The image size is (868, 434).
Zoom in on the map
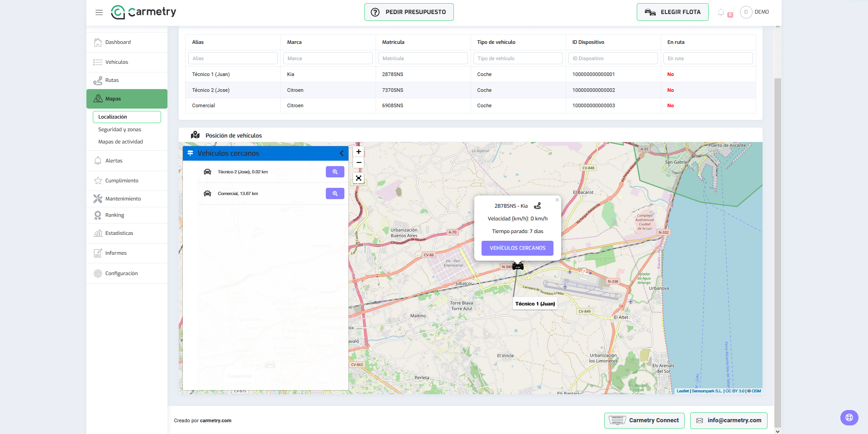[358, 152]
